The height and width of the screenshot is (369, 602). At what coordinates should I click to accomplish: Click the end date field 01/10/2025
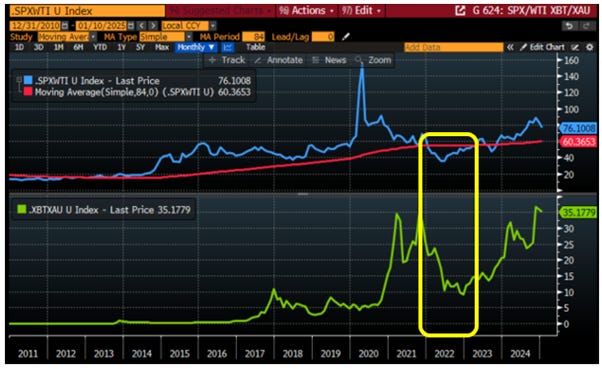101,26
